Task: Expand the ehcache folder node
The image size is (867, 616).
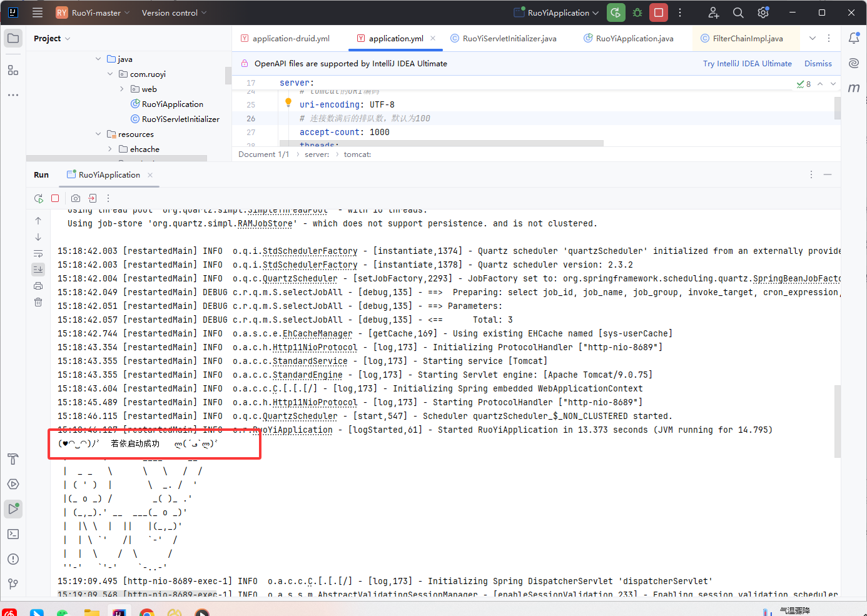Action: tap(110, 149)
